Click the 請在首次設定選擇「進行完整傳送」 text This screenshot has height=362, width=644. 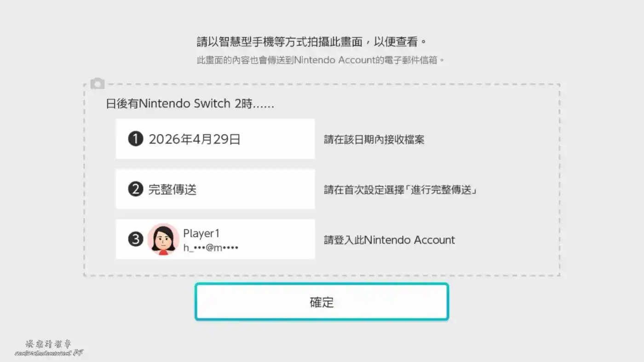pyautogui.click(x=400, y=190)
